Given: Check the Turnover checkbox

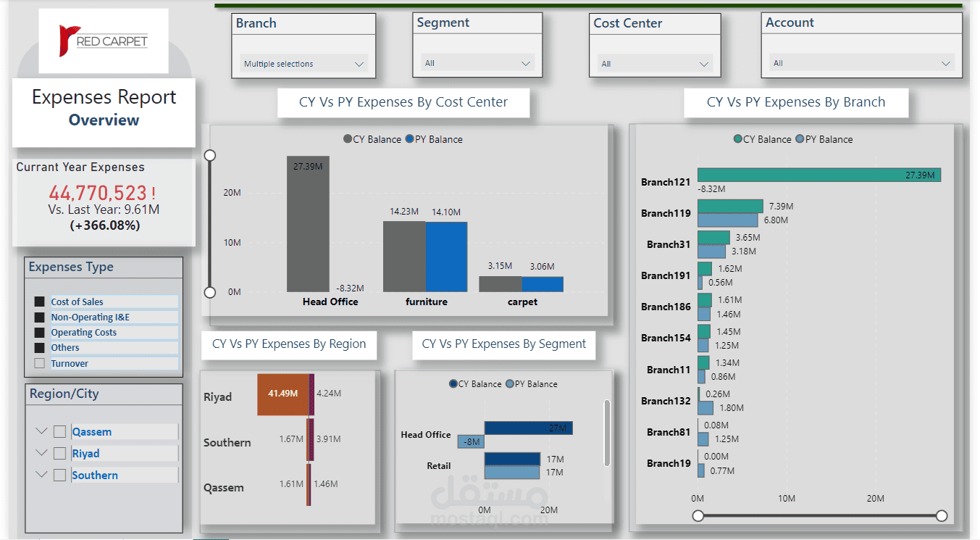Looking at the screenshot, I should [39, 363].
